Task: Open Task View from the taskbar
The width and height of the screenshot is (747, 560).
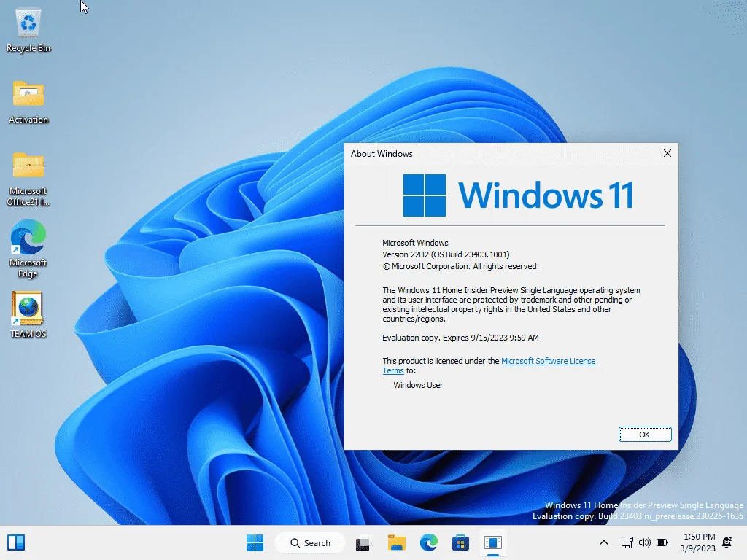Action: (363, 542)
